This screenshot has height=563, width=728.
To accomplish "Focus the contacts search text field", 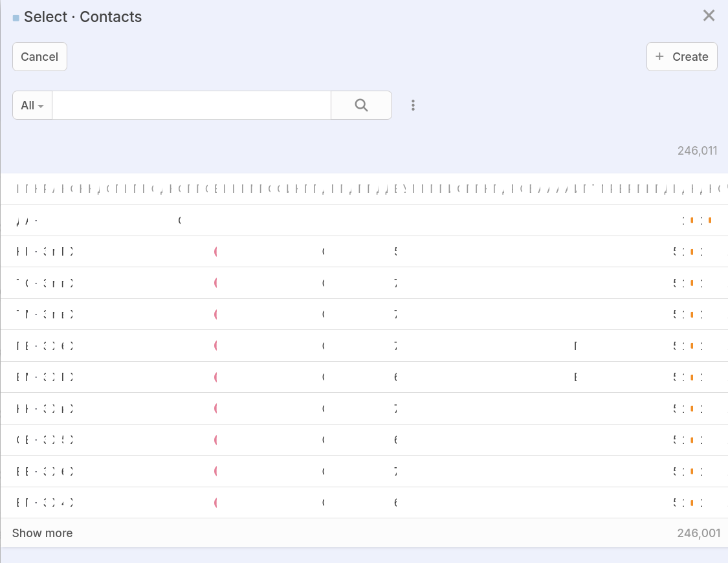I will [192, 105].
